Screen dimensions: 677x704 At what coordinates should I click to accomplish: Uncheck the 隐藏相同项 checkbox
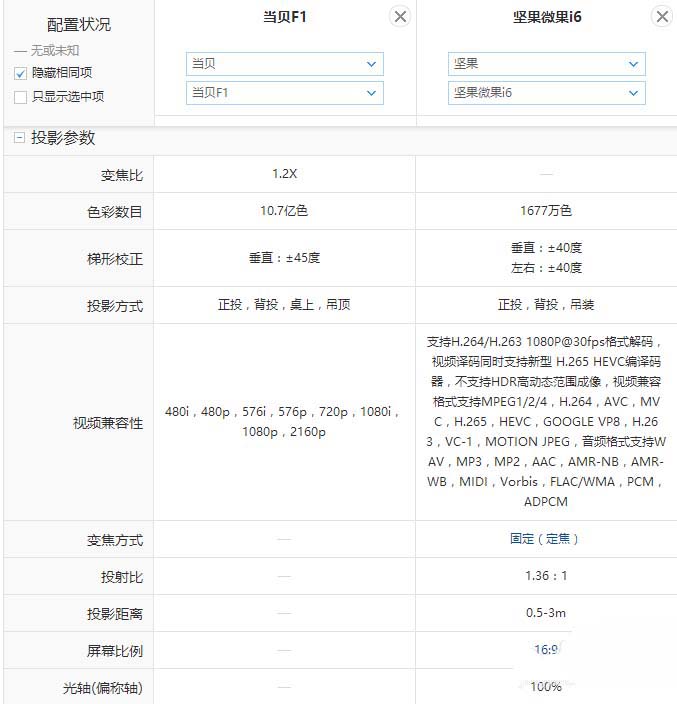coord(20,73)
